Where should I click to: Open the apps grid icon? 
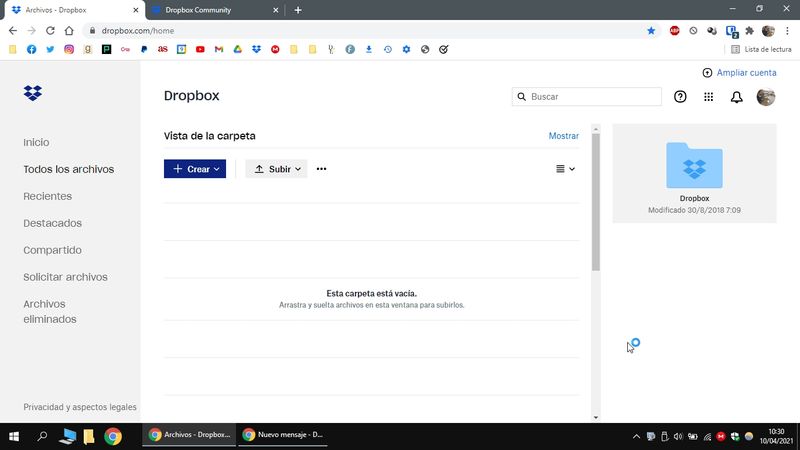tap(708, 96)
